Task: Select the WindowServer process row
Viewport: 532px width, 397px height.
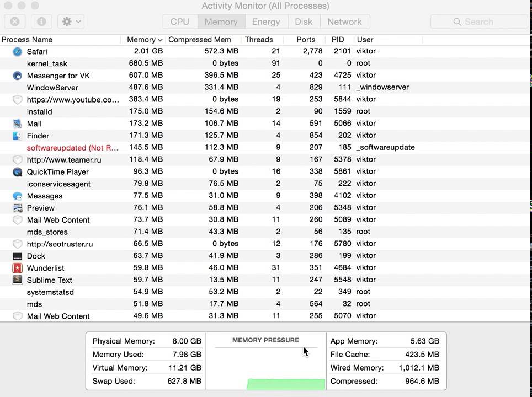Action: point(265,88)
